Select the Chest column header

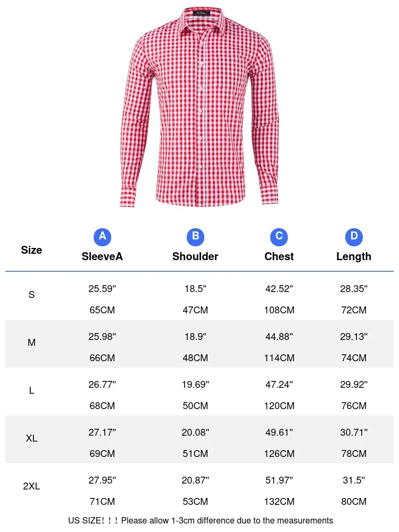tap(279, 256)
